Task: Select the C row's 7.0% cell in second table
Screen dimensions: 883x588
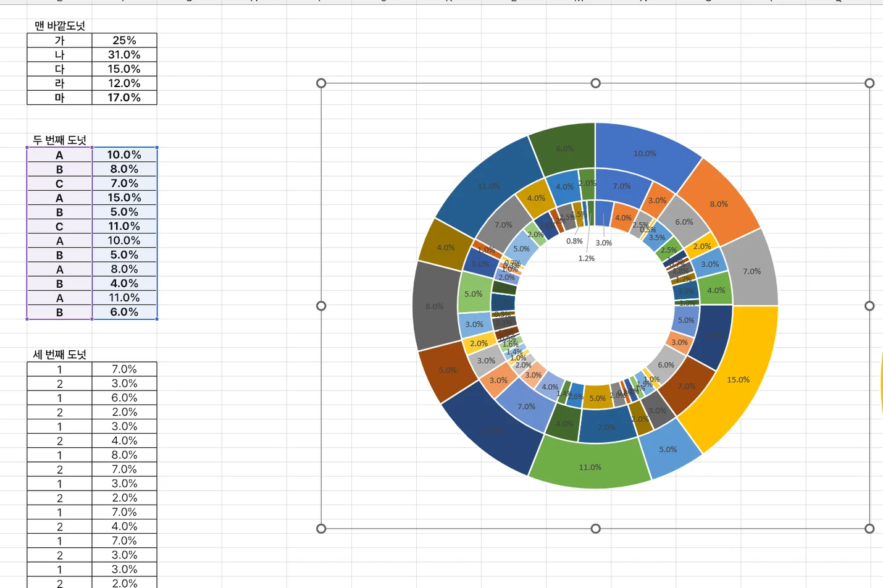Action: point(124,183)
